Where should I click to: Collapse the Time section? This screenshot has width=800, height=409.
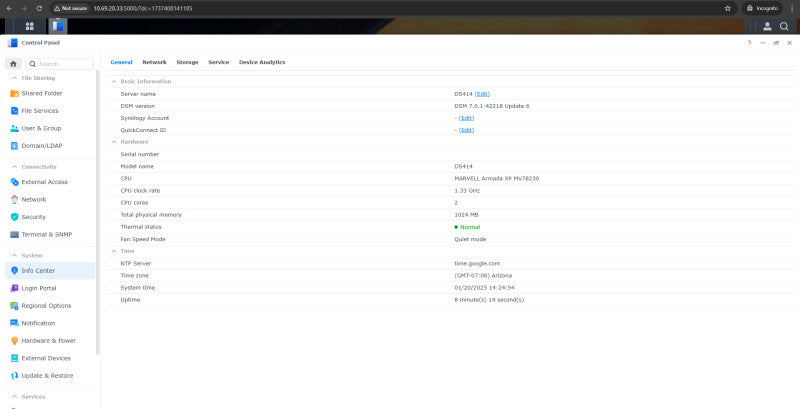[114, 251]
